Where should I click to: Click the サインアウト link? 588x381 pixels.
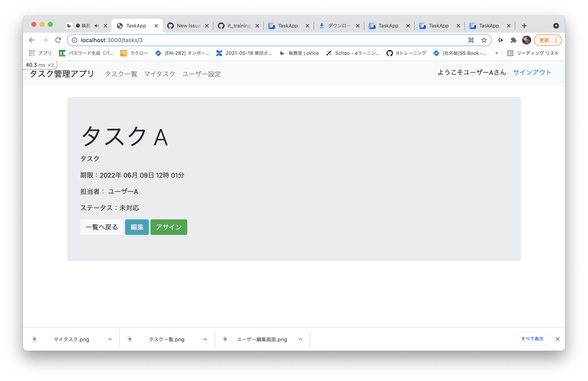pyautogui.click(x=532, y=72)
